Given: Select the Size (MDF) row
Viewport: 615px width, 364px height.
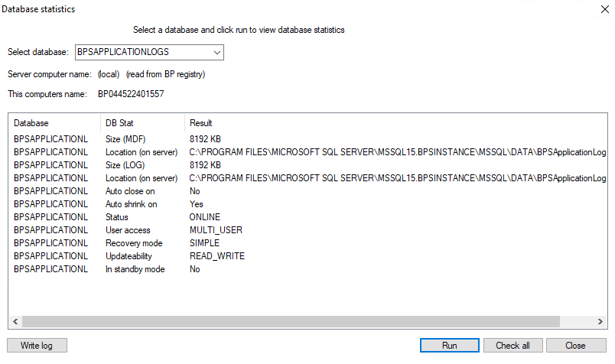Looking at the screenshot, I should pyautogui.click(x=308, y=139).
